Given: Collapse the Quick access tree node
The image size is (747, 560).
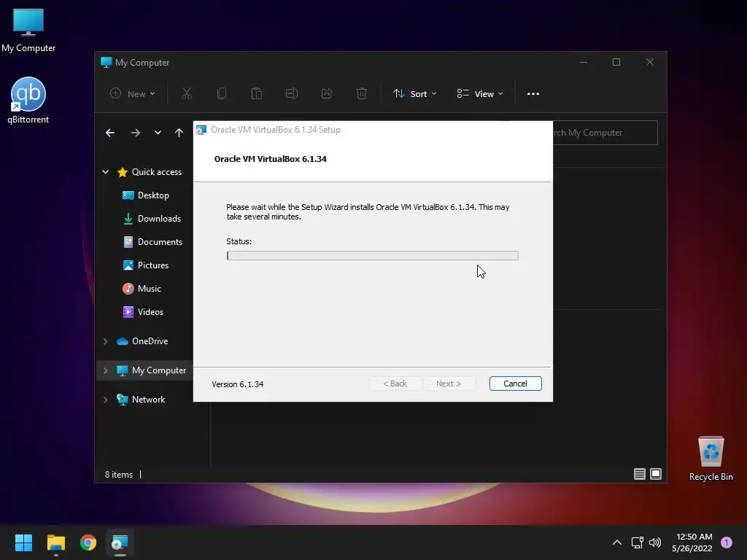Looking at the screenshot, I should point(105,172).
